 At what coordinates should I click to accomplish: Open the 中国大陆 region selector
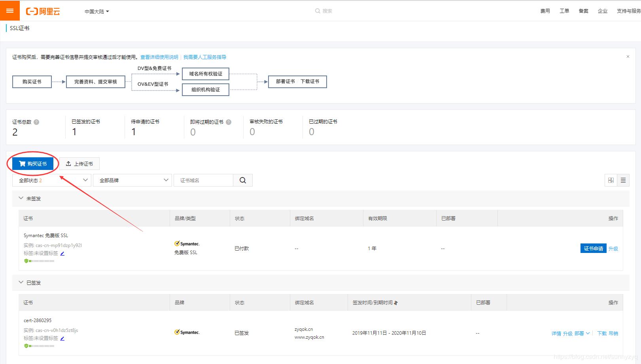96,11
